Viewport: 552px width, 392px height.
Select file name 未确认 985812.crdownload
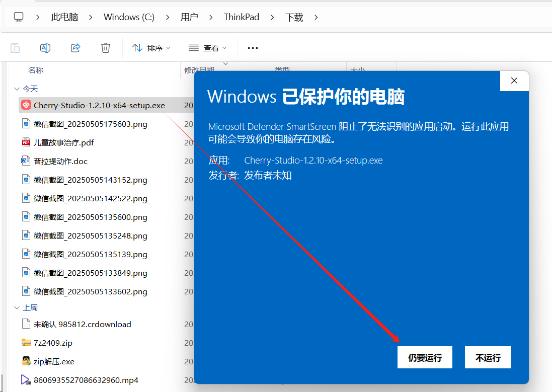coord(83,324)
